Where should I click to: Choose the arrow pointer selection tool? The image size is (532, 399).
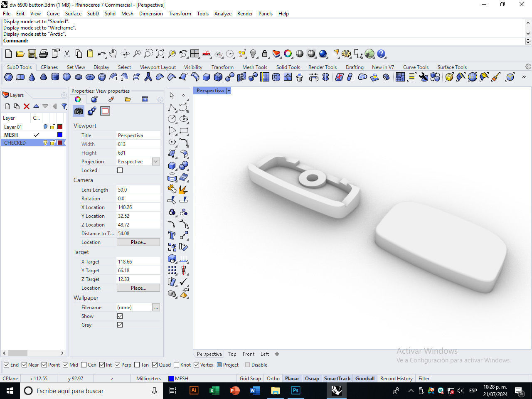click(172, 96)
